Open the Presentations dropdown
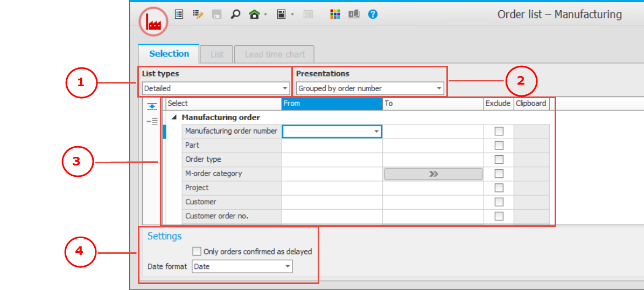Screen dimensions: 644x290 (370, 88)
